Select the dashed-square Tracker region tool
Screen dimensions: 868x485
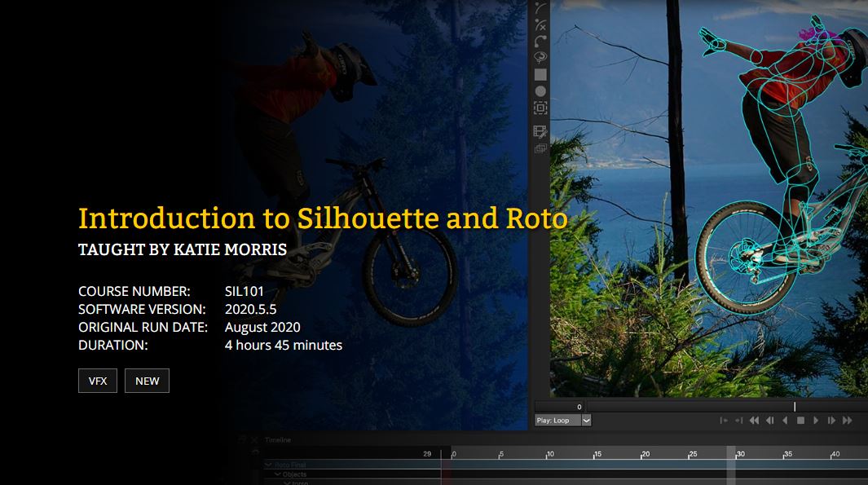540,108
